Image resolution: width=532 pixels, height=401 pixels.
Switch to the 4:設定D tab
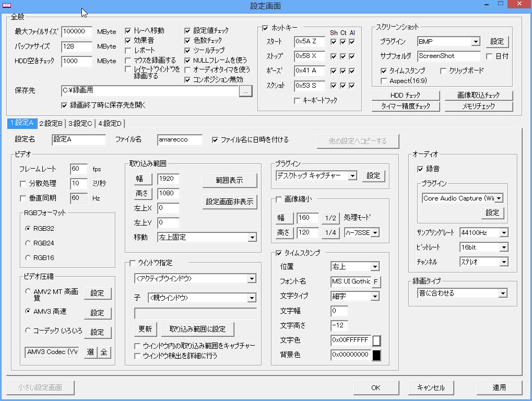pos(110,124)
